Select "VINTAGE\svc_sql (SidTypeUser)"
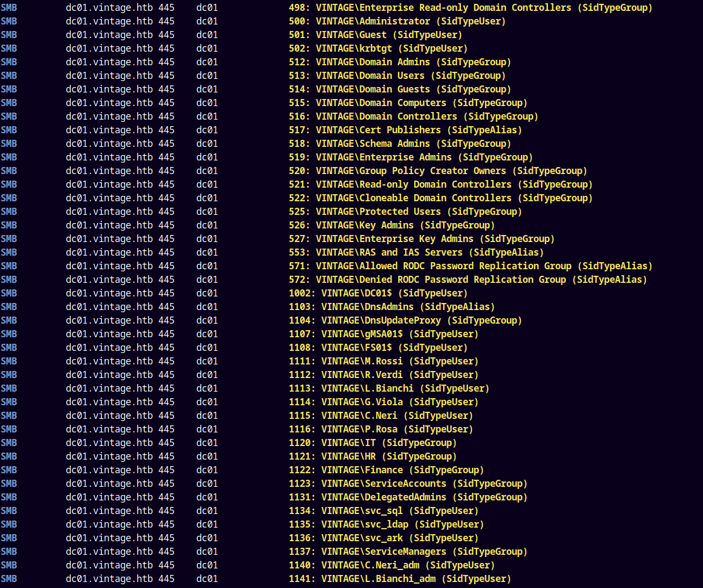The height and width of the screenshot is (588, 703). click(x=400, y=511)
